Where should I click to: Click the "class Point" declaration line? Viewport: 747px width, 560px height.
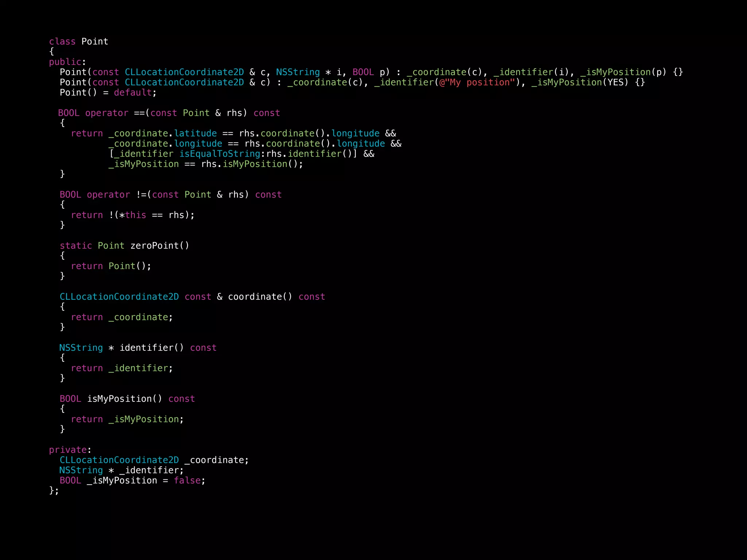[x=78, y=42]
